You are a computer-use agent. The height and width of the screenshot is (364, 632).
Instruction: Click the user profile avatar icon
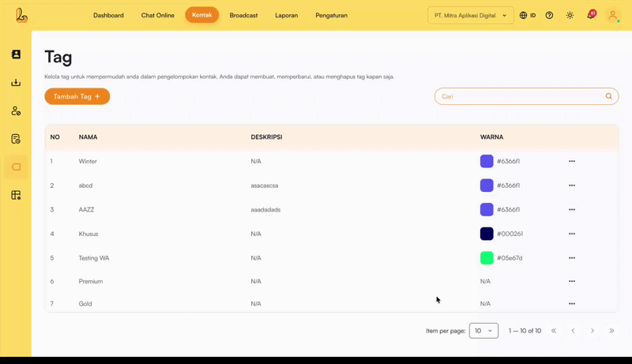pyautogui.click(x=612, y=15)
